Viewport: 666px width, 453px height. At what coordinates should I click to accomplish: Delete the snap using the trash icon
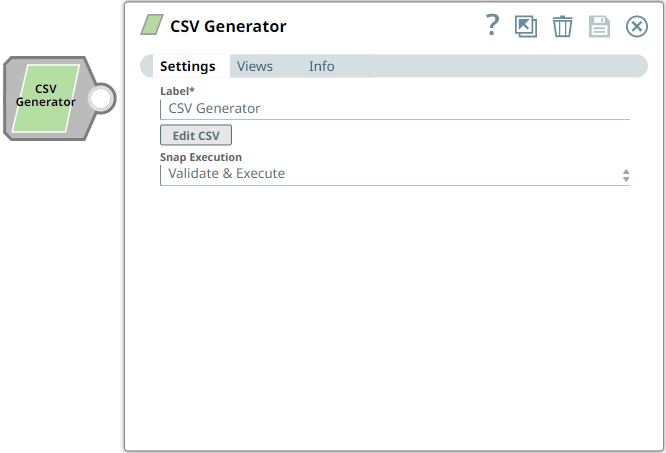(563, 27)
